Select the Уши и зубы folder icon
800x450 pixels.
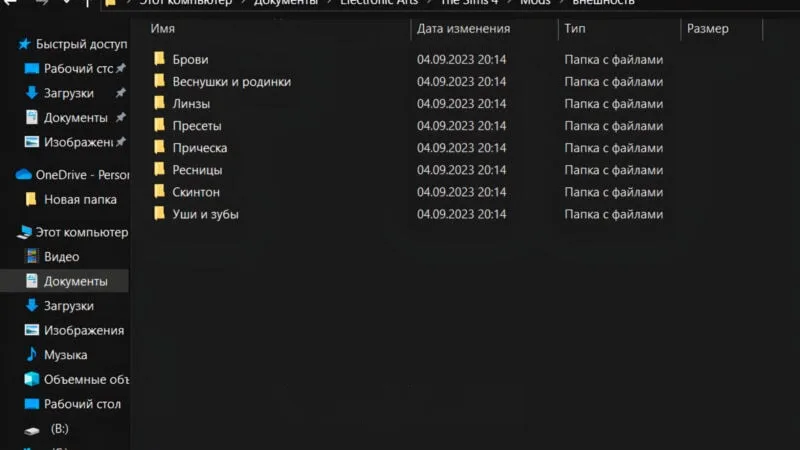[x=160, y=213]
